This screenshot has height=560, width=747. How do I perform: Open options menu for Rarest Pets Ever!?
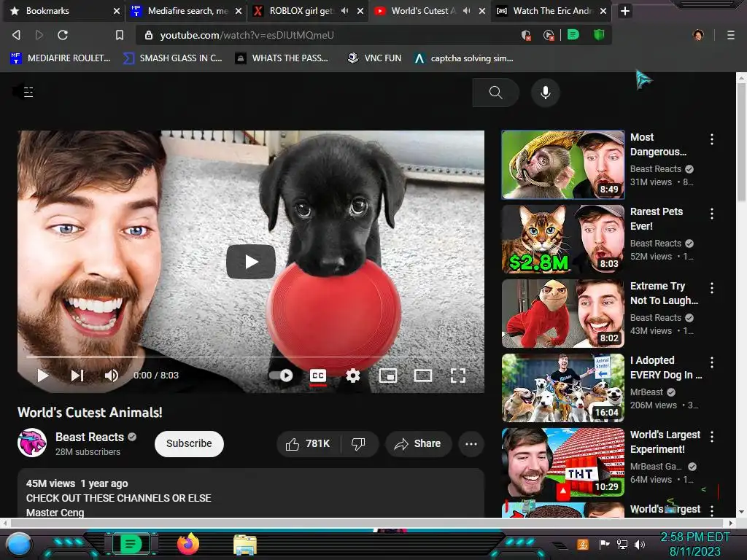pos(712,214)
